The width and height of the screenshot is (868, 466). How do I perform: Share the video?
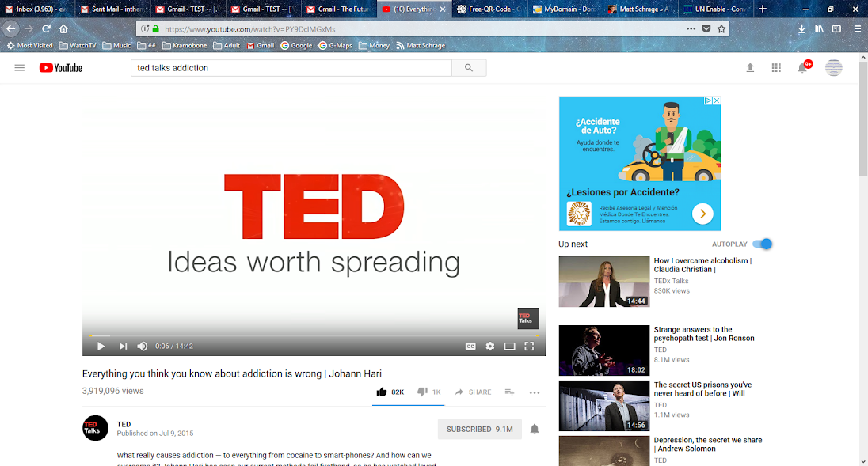(x=474, y=392)
